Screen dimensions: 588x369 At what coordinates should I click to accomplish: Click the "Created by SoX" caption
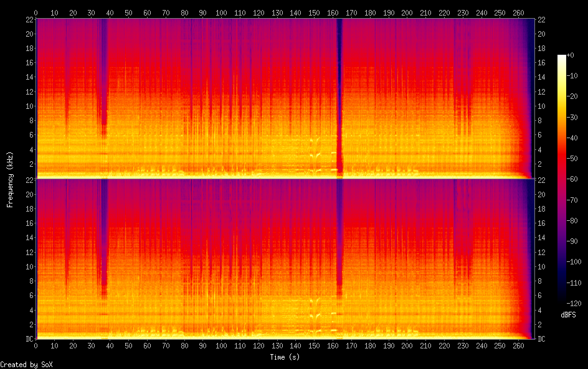click(26, 365)
